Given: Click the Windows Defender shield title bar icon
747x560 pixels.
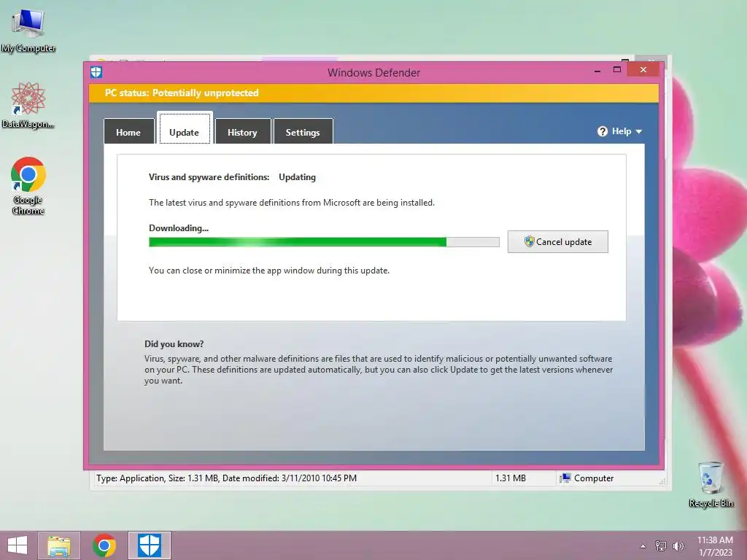Looking at the screenshot, I should [96, 72].
